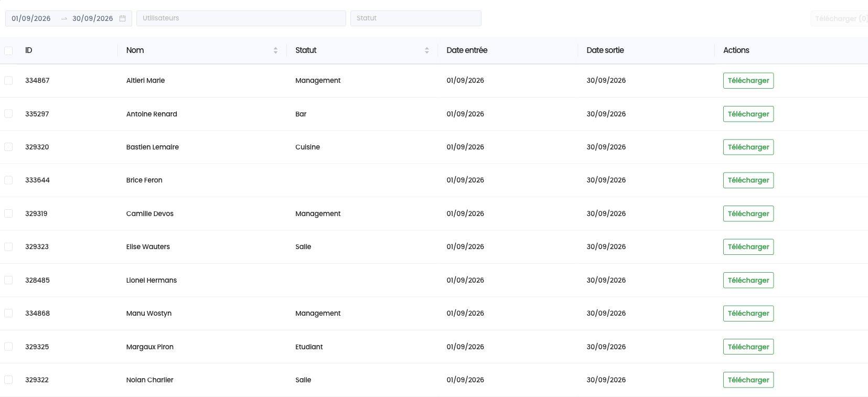Click Télécharger button for Elise Wauters
868x397 pixels.
pos(748,246)
